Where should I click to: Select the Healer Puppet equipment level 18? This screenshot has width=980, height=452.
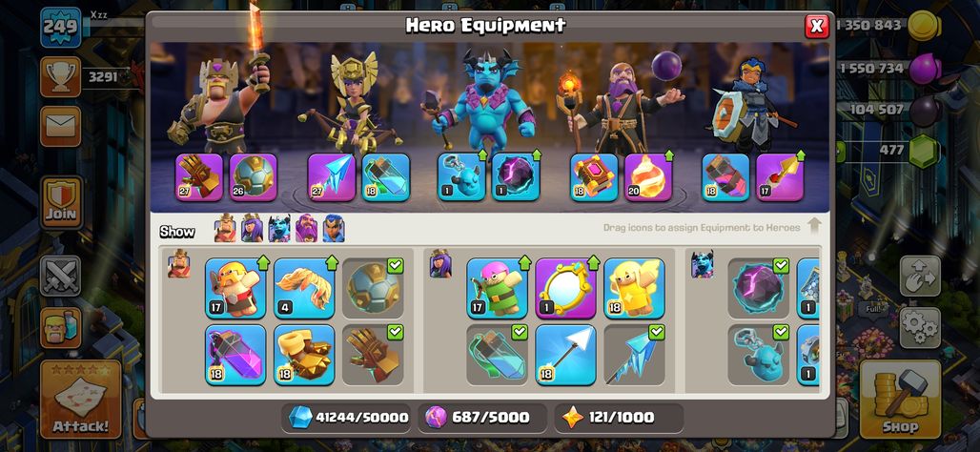pyautogui.click(x=634, y=288)
